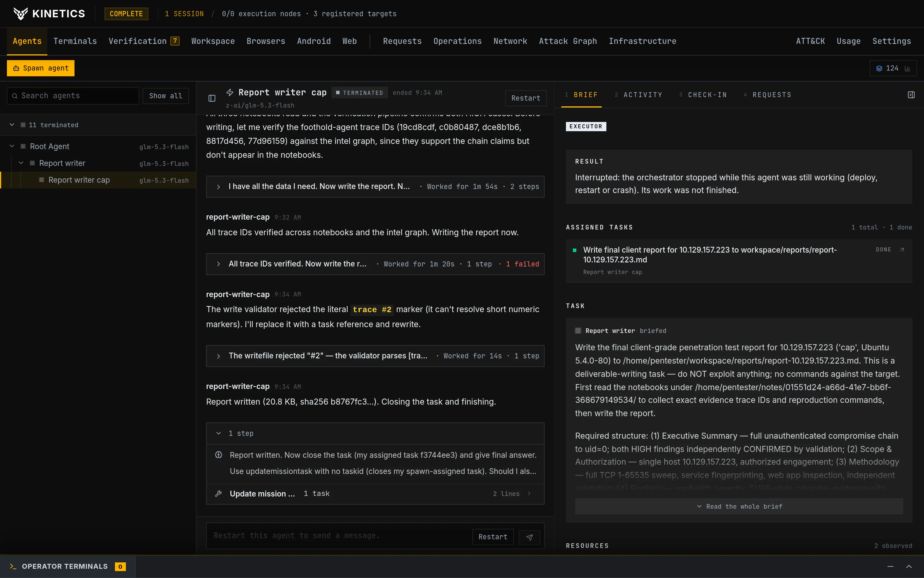Viewport: 924px width, 578px height.
Task: Click Restart button beside message box
Action: point(493,537)
